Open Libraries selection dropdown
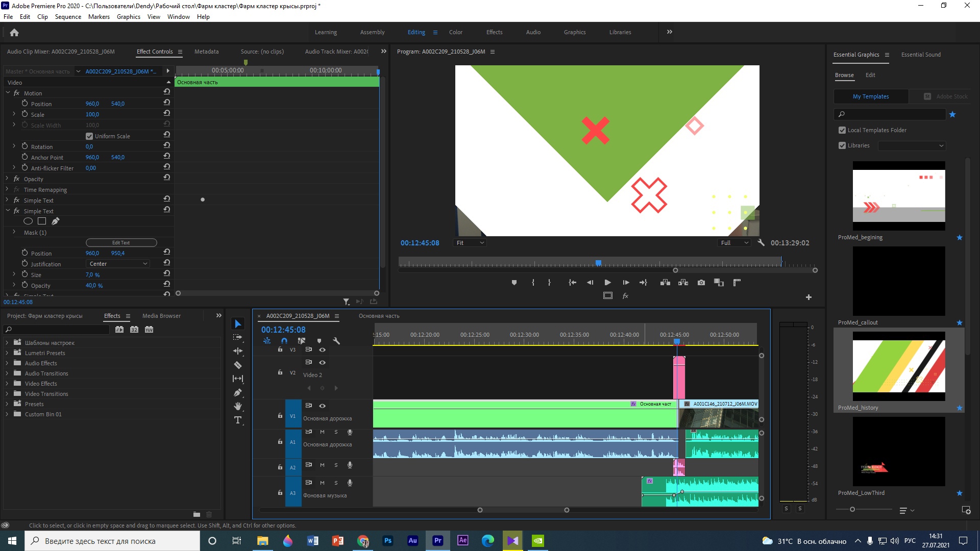The width and height of the screenshot is (980, 551). (x=912, y=146)
